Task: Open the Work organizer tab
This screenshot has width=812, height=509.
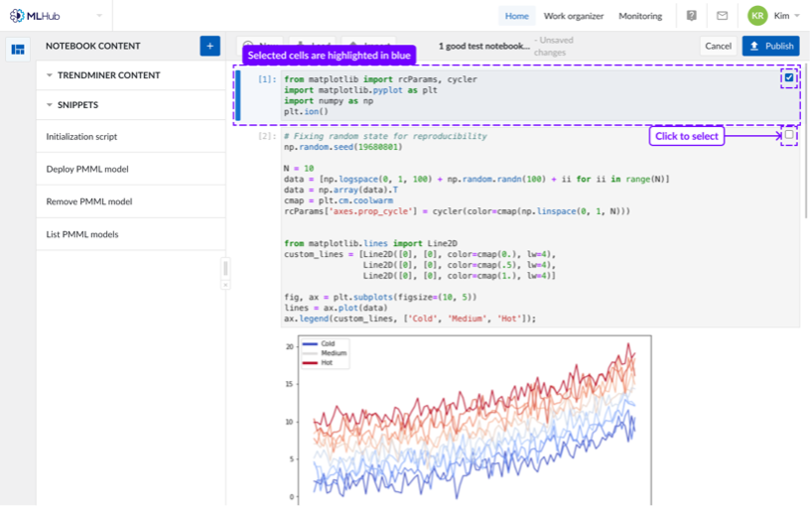Action: click(x=574, y=16)
